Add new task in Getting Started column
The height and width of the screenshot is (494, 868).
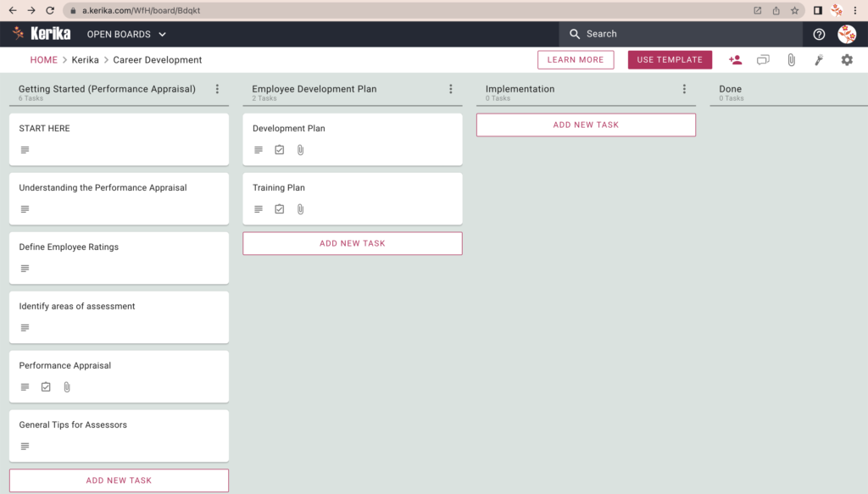coord(119,480)
